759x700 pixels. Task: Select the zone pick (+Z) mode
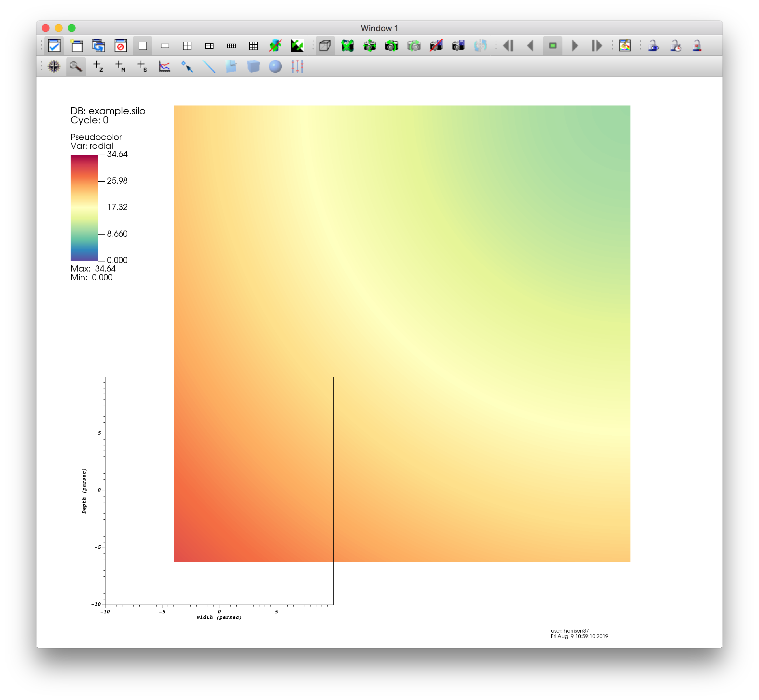[x=98, y=66]
